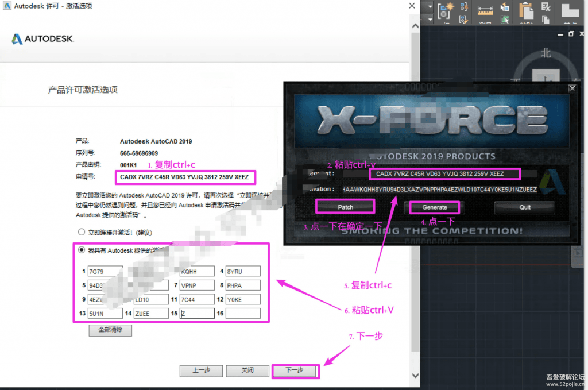Select the 我具有 Autodesk 提供的激活码 radio option
This screenshot has height=390, width=588.
click(x=82, y=250)
